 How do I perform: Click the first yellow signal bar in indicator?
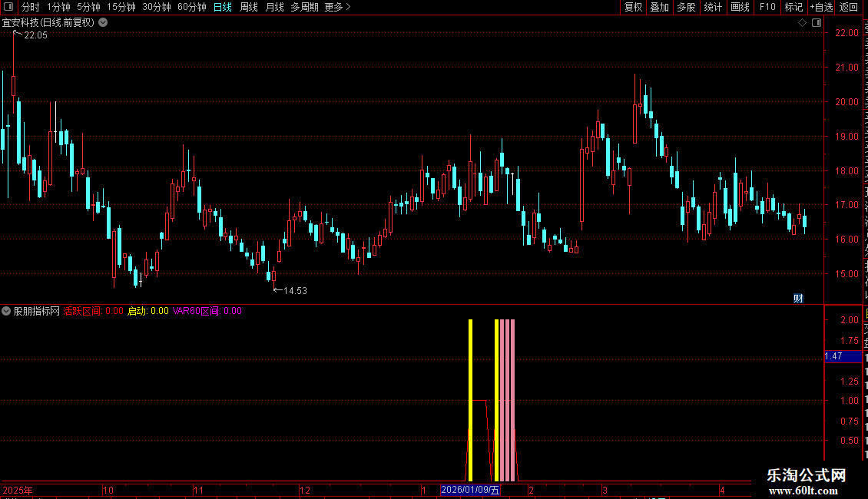click(471, 400)
